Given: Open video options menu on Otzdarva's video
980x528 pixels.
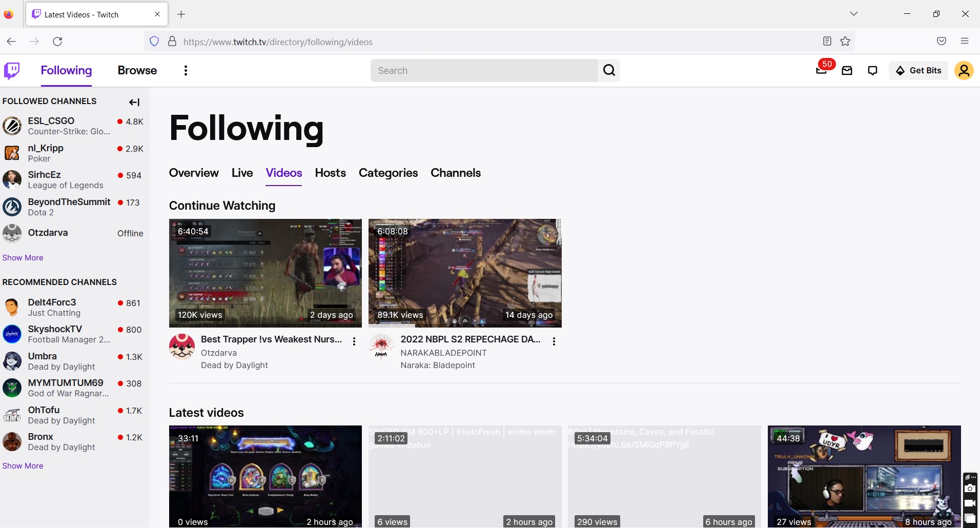Looking at the screenshot, I should click(x=354, y=341).
